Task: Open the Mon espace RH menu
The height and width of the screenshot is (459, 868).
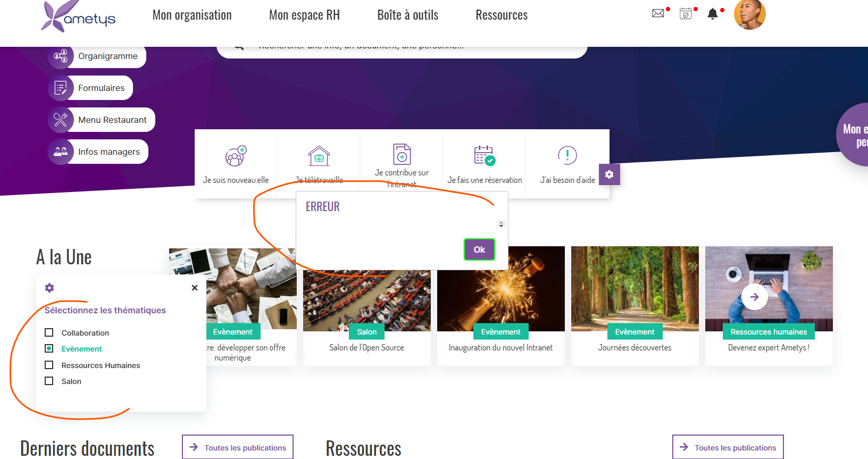Action: click(304, 15)
